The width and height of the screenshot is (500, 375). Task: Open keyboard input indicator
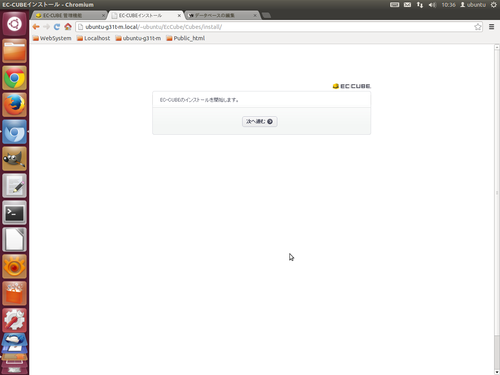394,5
